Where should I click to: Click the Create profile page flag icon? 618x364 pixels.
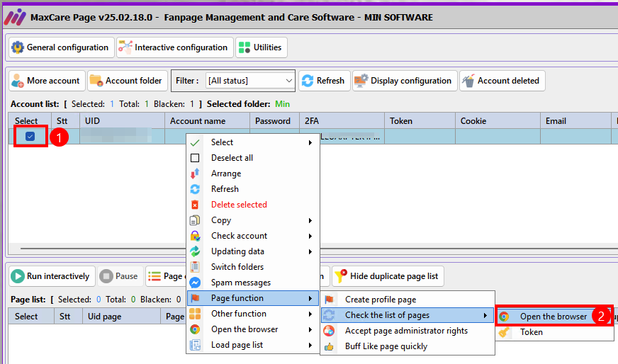[x=329, y=300]
